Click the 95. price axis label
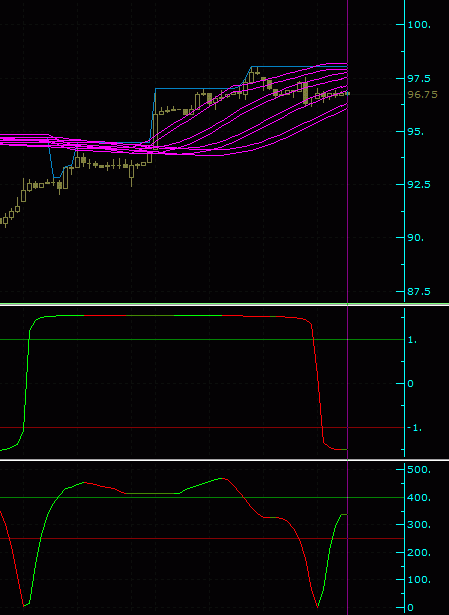449x615 pixels. [416, 131]
